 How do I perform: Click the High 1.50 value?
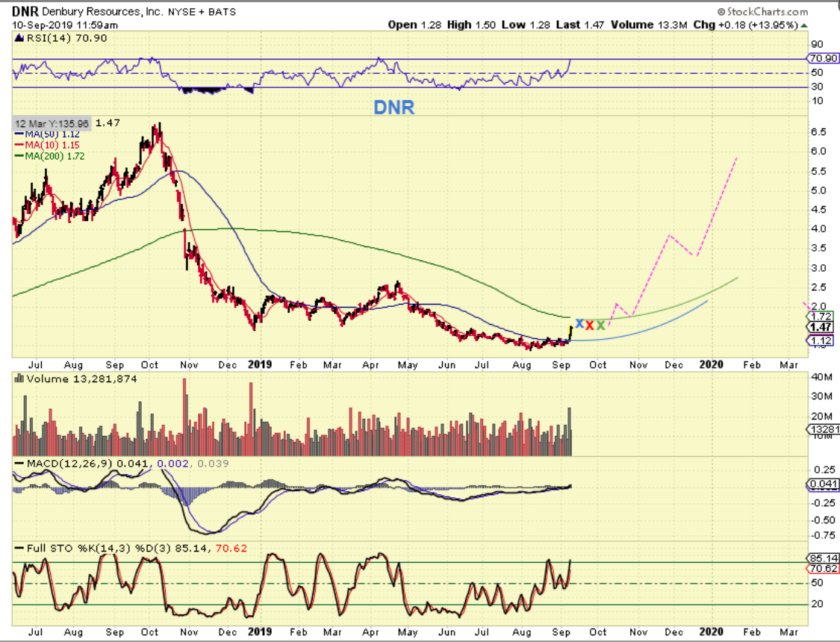tap(471, 25)
